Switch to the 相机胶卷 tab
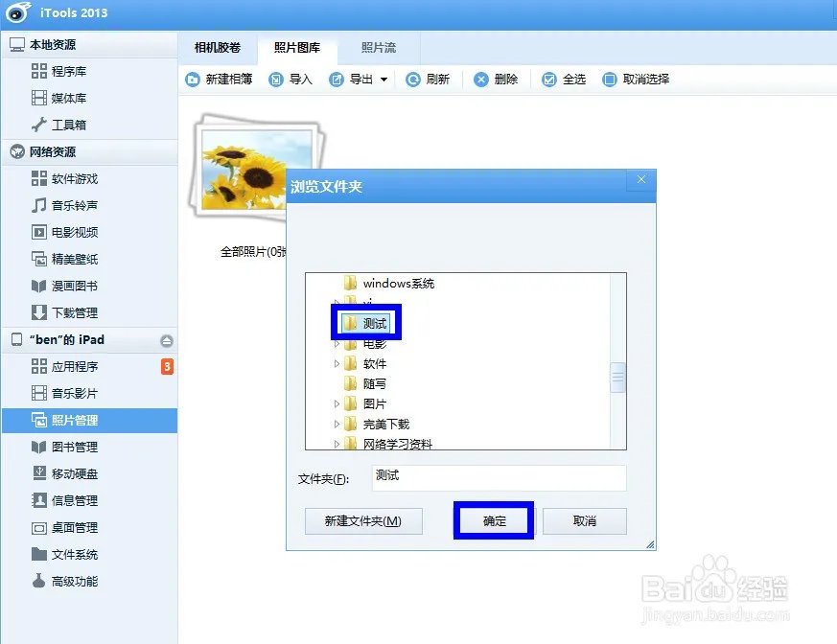The width and height of the screenshot is (837, 644). point(218,46)
